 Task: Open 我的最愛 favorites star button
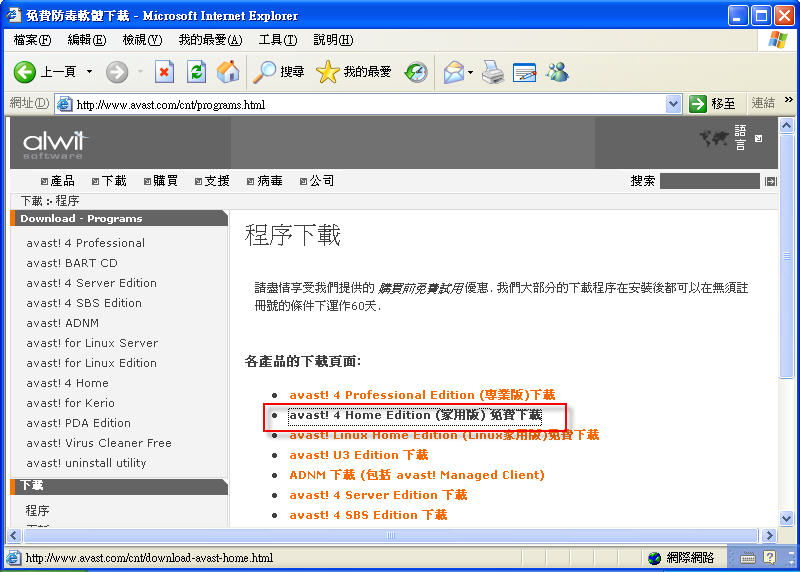point(353,72)
